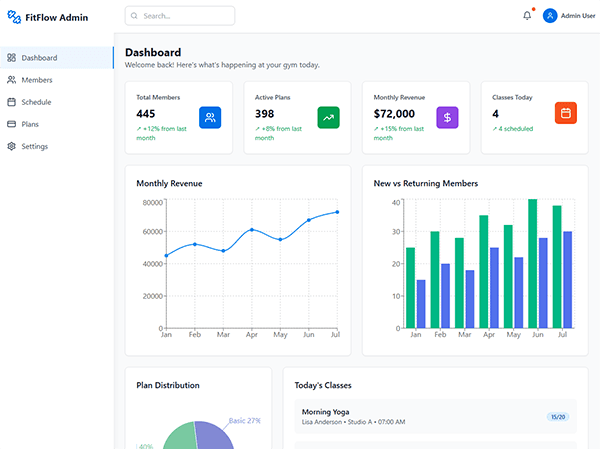Viewport: 600px width, 449px height.
Task: Click the purple Monthly Revenue dollar icon
Action: pyautogui.click(x=447, y=117)
